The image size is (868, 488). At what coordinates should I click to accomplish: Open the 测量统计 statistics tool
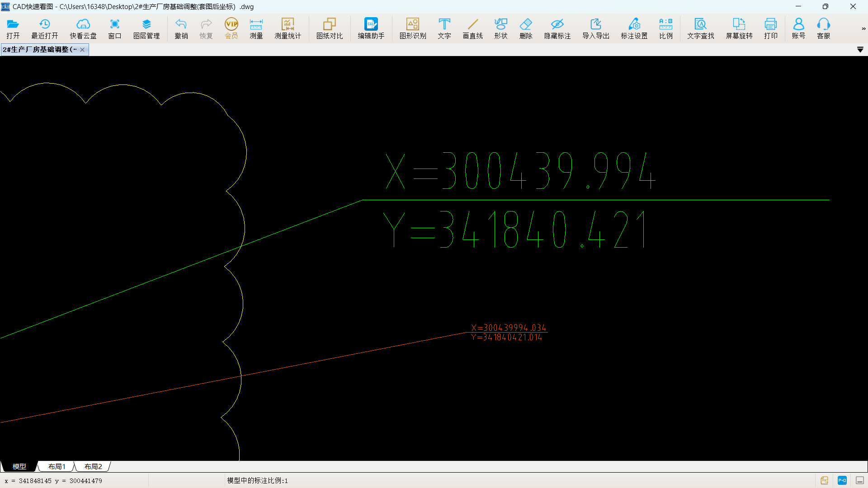(x=288, y=28)
